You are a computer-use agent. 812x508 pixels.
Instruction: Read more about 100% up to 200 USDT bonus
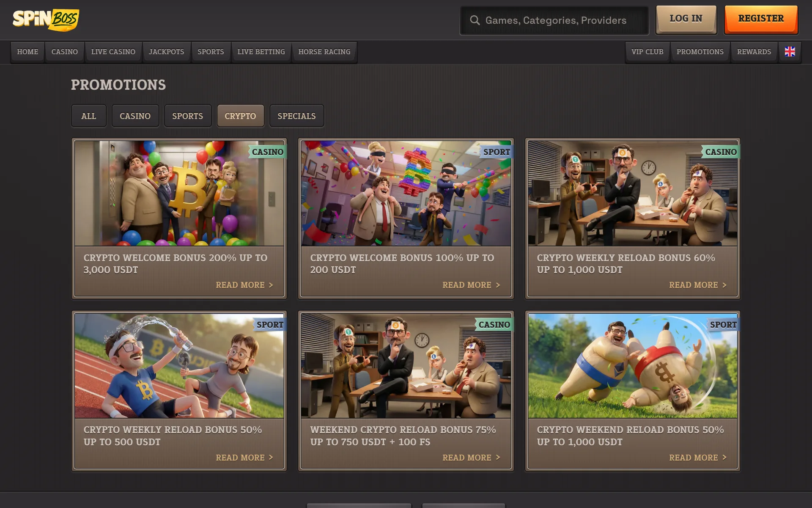(471, 285)
